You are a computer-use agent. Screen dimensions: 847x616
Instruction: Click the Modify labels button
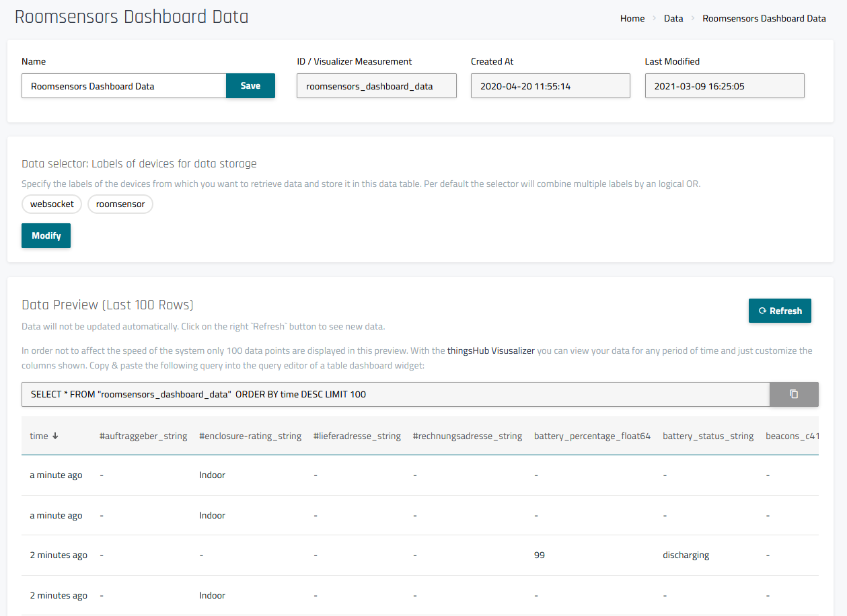[x=46, y=235]
